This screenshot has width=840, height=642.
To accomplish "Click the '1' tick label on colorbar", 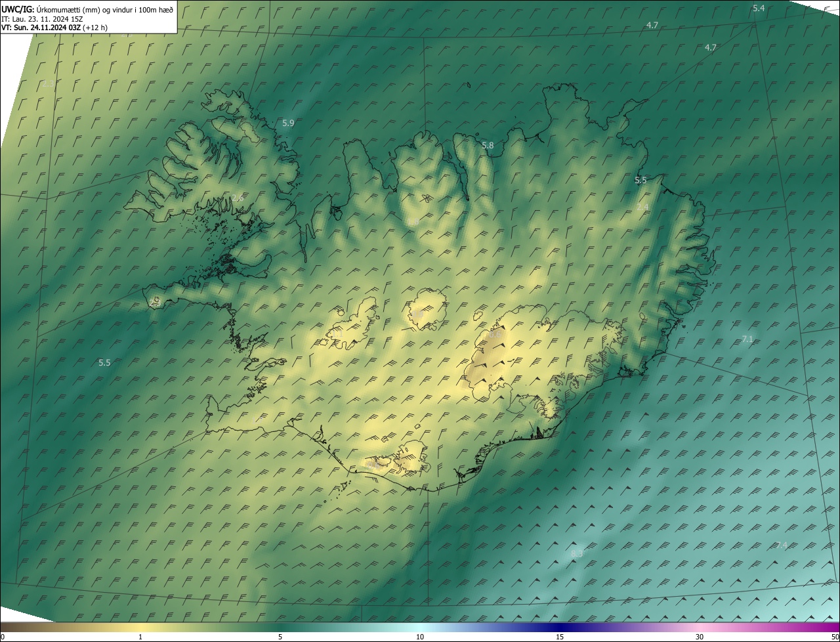I will point(140,637).
